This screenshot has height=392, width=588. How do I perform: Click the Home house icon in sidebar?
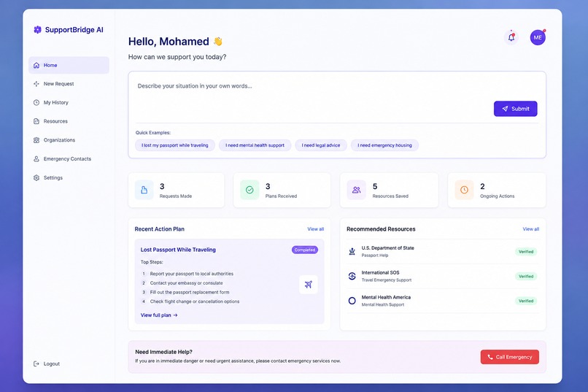tap(36, 65)
